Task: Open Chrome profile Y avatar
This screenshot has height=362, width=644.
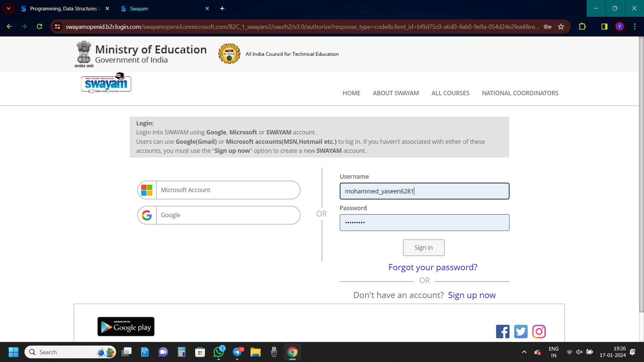Action: click(x=620, y=26)
